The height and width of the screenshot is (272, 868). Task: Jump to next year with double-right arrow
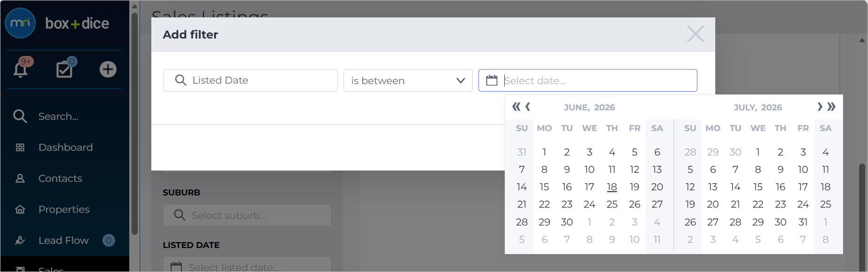click(831, 107)
